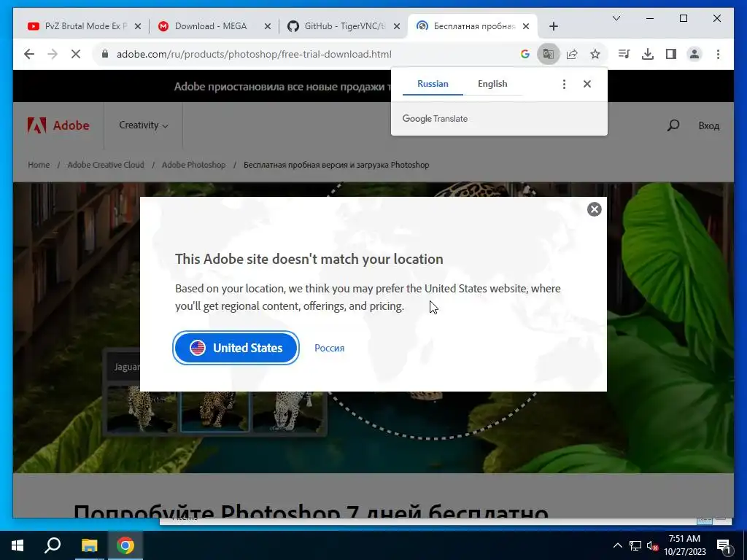Expand the Creativity menu

pos(144,125)
